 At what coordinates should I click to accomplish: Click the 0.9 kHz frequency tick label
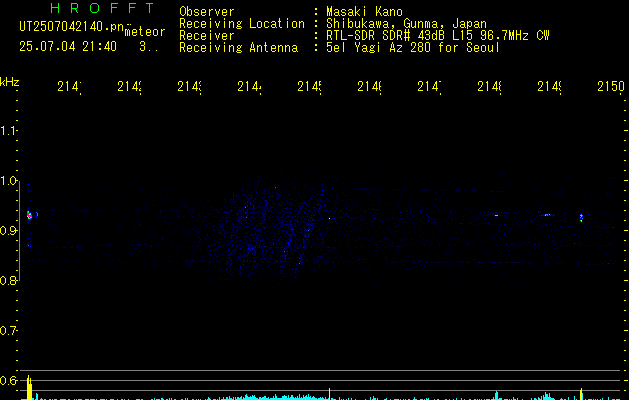[8, 230]
